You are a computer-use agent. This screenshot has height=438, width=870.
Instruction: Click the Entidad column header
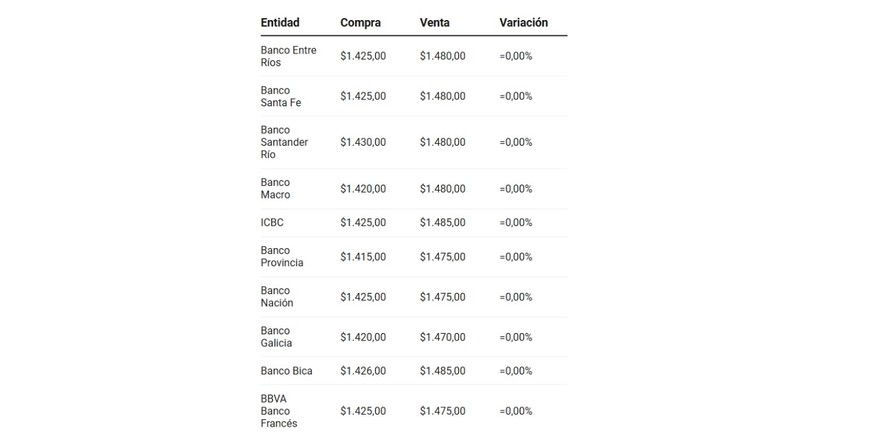(x=280, y=22)
